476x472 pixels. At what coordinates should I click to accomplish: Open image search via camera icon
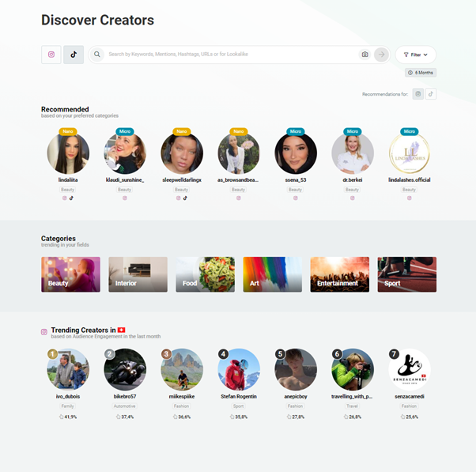pos(365,55)
